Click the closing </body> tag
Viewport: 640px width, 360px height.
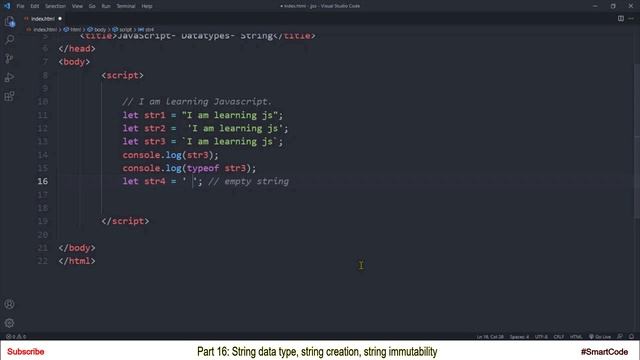point(77,248)
